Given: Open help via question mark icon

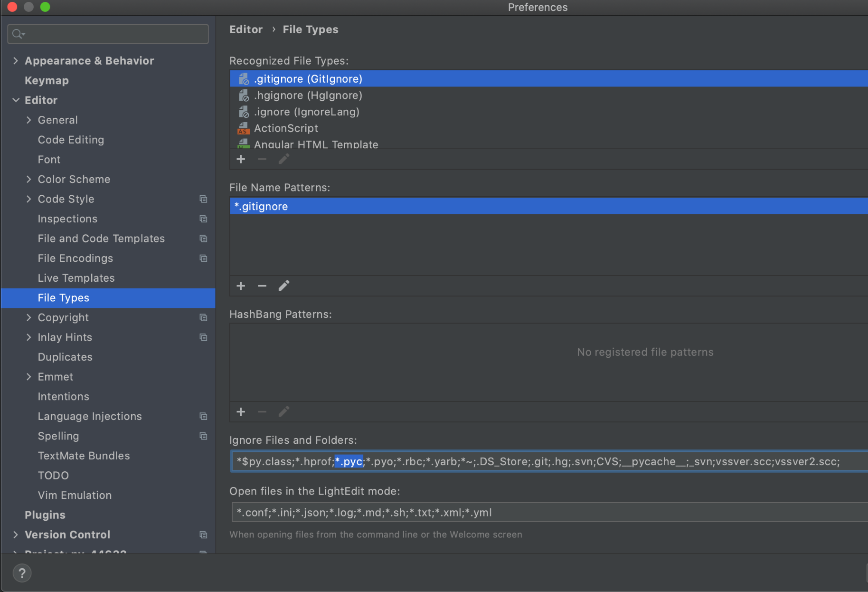Looking at the screenshot, I should coord(22,573).
